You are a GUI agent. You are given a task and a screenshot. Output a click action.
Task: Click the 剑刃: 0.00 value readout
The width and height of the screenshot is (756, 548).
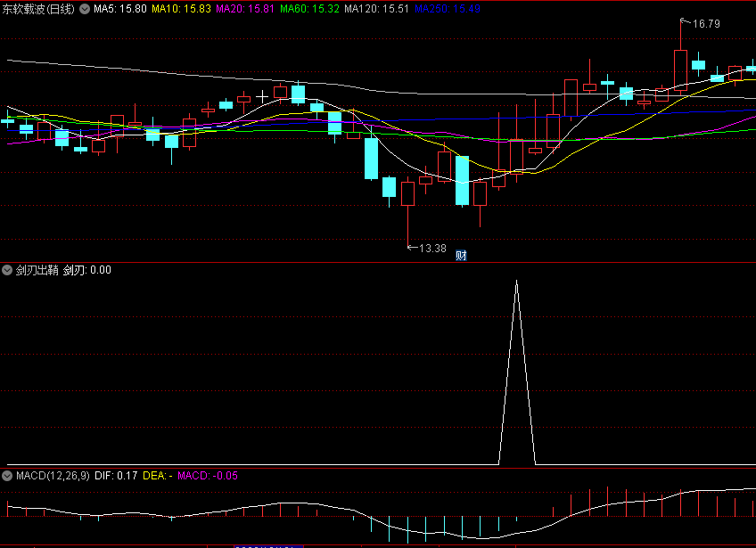pos(87,270)
